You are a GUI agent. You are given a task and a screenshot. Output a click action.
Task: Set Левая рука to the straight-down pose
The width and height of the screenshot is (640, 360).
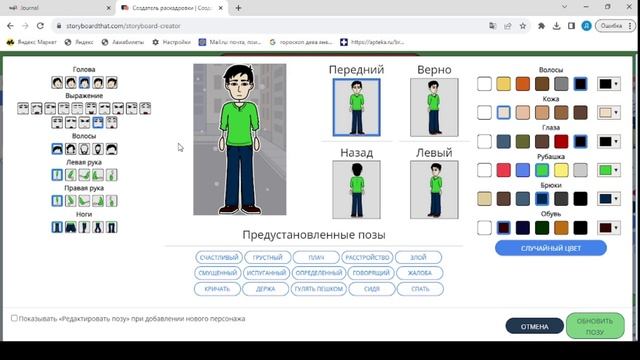click(x=57, y=175)
